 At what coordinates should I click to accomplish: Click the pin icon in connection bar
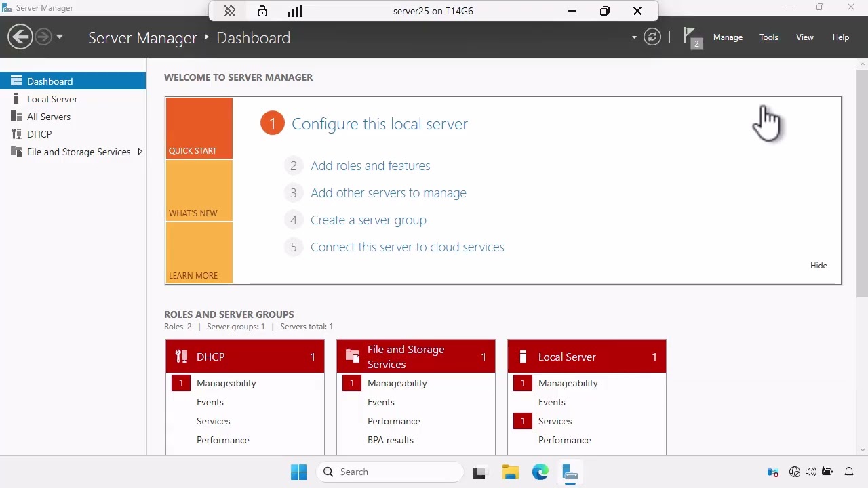point(230,11)
